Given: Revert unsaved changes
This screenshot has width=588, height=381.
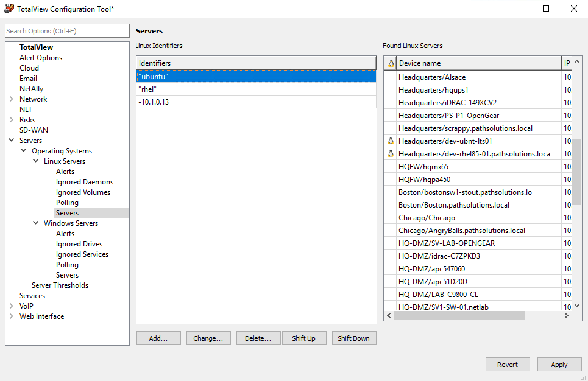Looking at the screenshot, I should click(x=508, y=364).
